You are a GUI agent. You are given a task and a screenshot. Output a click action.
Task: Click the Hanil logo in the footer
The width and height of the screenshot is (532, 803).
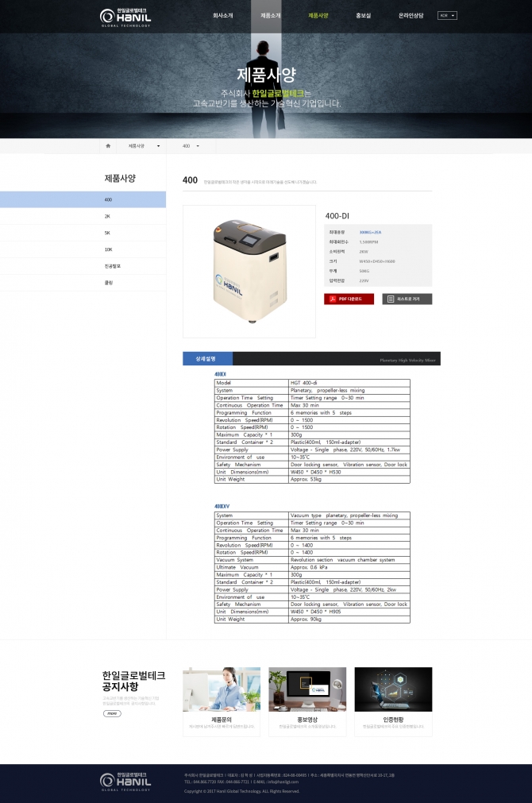coord(125,782)
